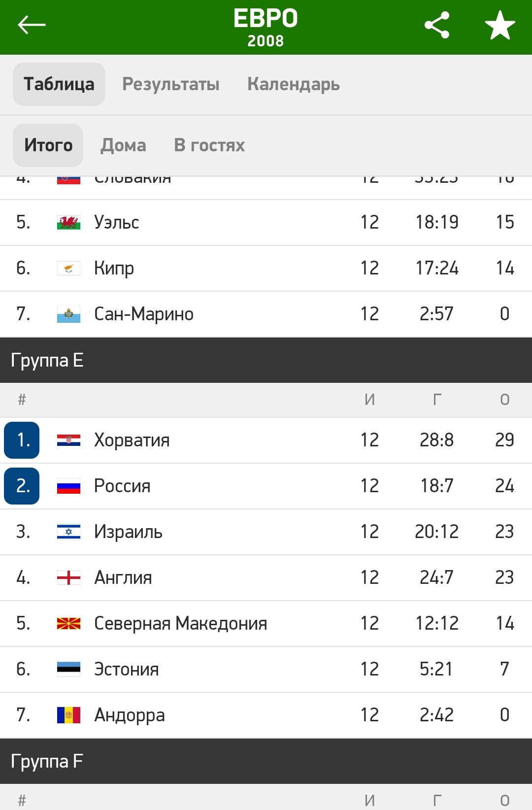Image resolution: width=532 pixels, height=810 pixels.
Task: Switch to the Календарь tab
Action: point(294,84)
